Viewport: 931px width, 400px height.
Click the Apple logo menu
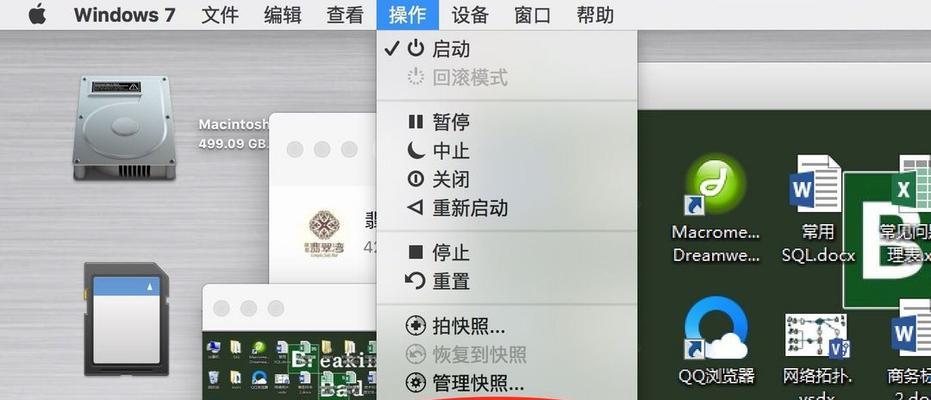(37, 14)
